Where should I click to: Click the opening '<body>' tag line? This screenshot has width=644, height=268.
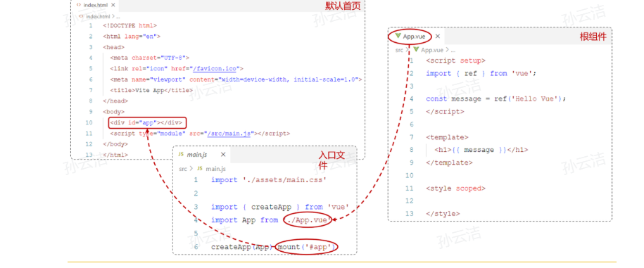point(114,112)
